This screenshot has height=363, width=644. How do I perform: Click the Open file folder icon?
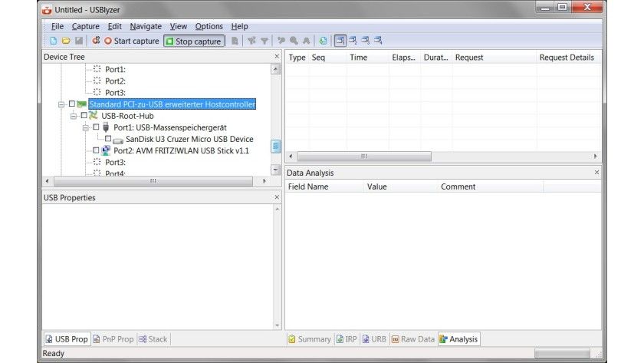[66, 41]
